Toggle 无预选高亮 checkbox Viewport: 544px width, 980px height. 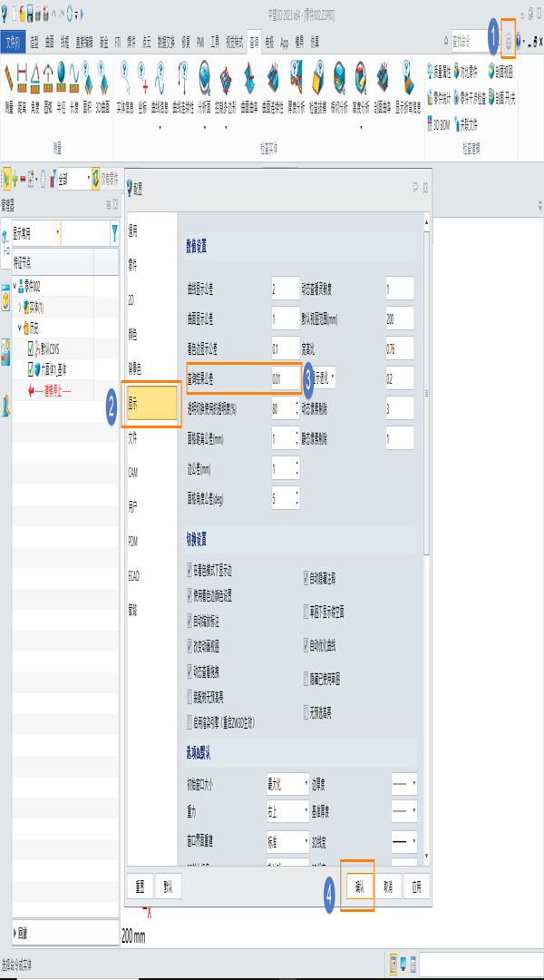[x=307, y=710]
